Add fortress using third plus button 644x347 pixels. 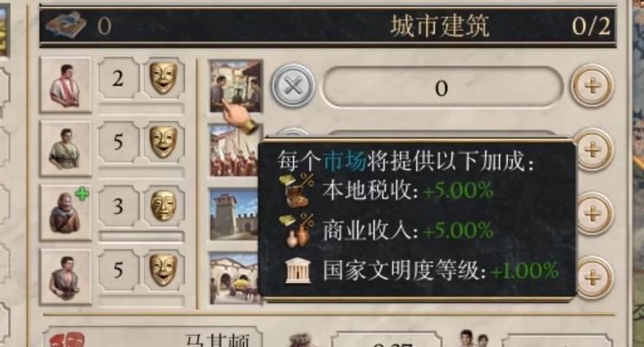pyautogui.click(x=594, y=214)
